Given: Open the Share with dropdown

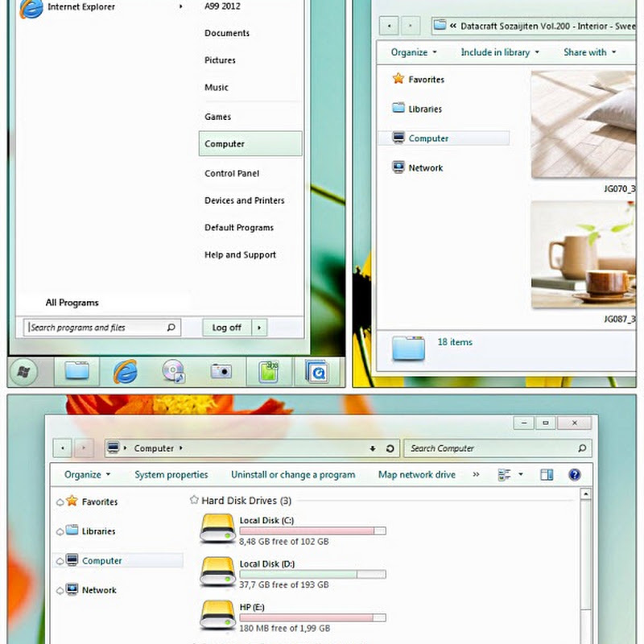Looking at the screenshot, I should click(x=590, y=52).
